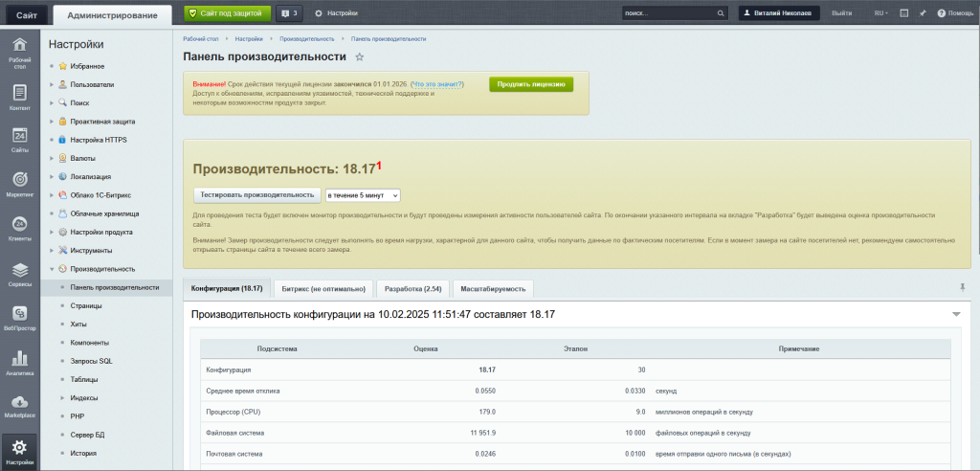Expand Валюты tree item
Viewport: 980px width, 471px height.
point(52,158)
